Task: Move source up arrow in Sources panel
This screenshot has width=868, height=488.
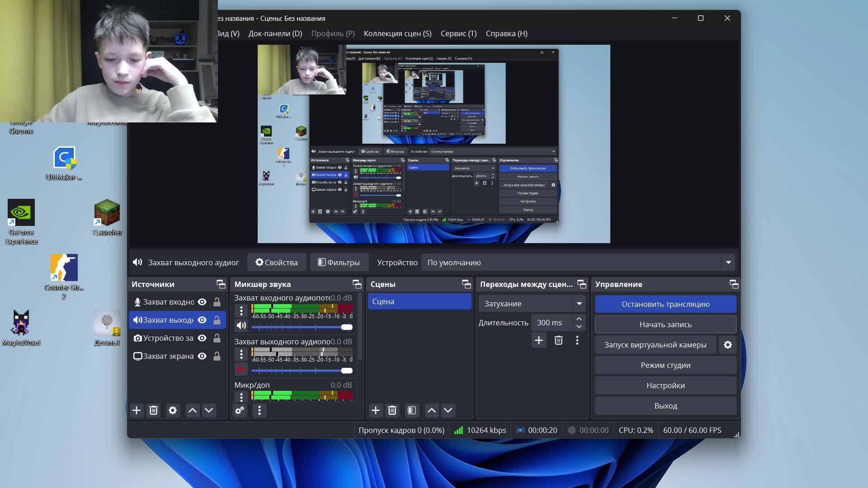Action: (x=192, y=410)
